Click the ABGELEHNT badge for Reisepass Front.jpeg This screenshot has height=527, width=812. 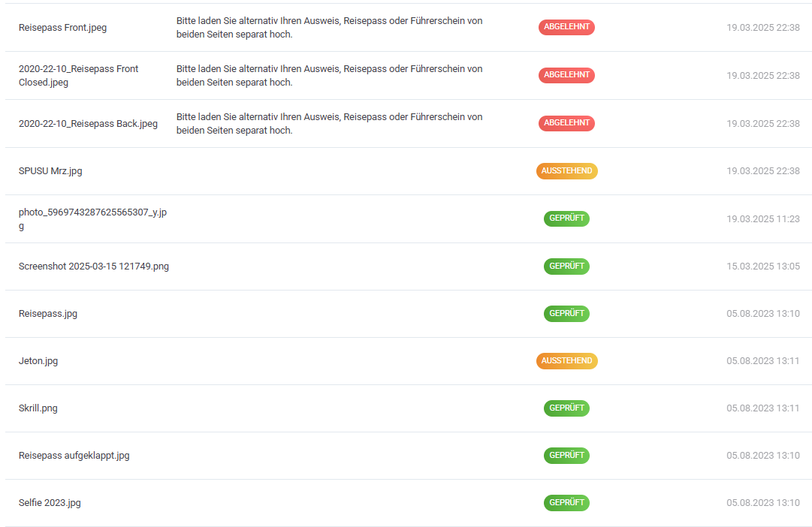(x=566, y=28)
